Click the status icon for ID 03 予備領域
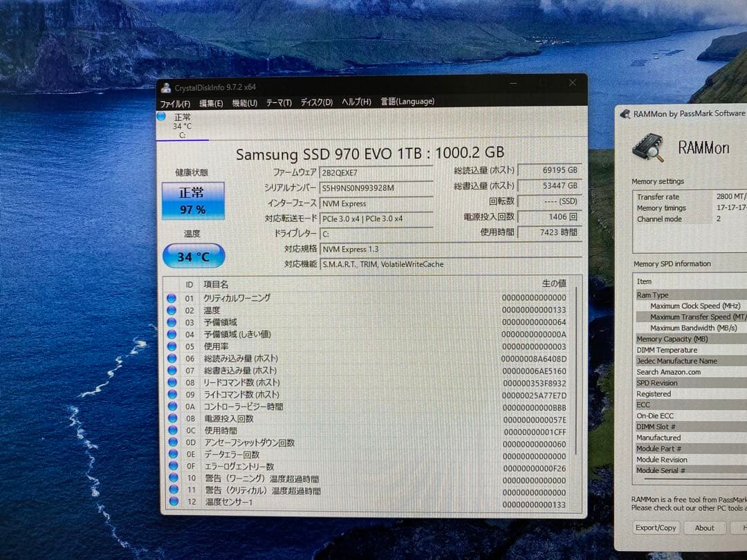Image resolution: width=747 pixels, height=560 pixels. pos(172,322)
